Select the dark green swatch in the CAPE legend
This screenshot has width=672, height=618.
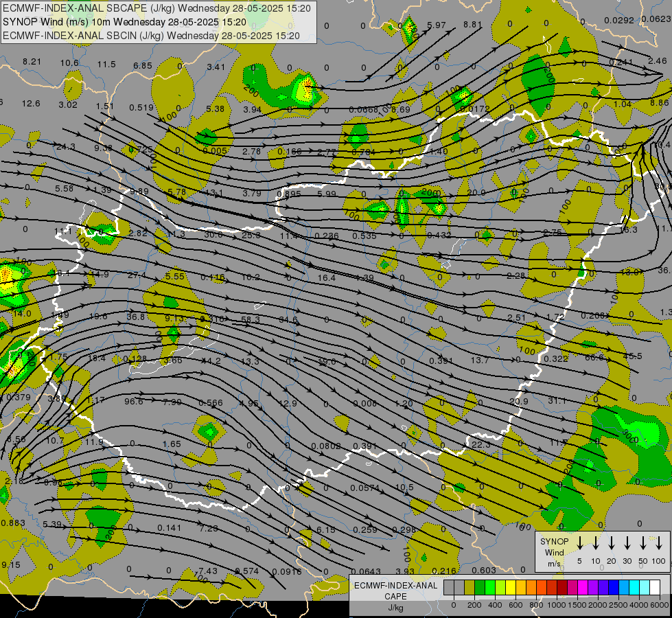point(480,588)
